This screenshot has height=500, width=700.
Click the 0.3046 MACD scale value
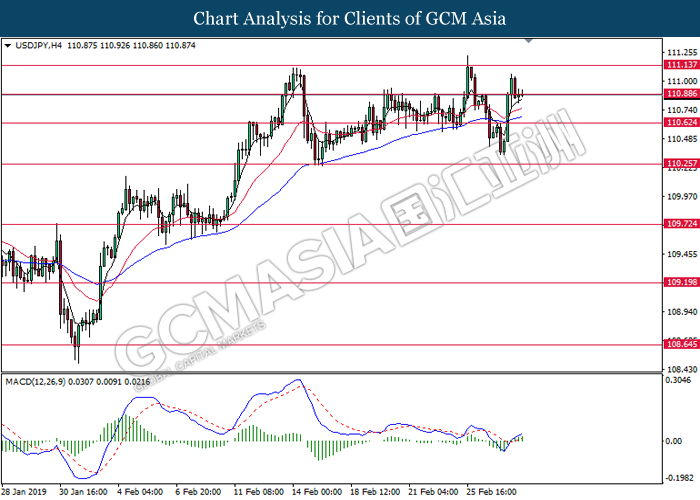coord(678,380)
